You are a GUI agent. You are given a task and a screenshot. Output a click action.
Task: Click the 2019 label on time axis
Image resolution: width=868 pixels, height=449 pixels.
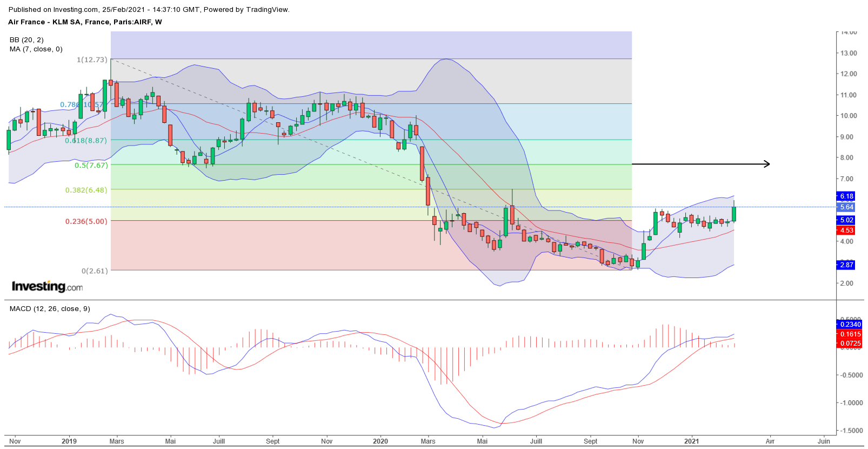coord(69,441)
